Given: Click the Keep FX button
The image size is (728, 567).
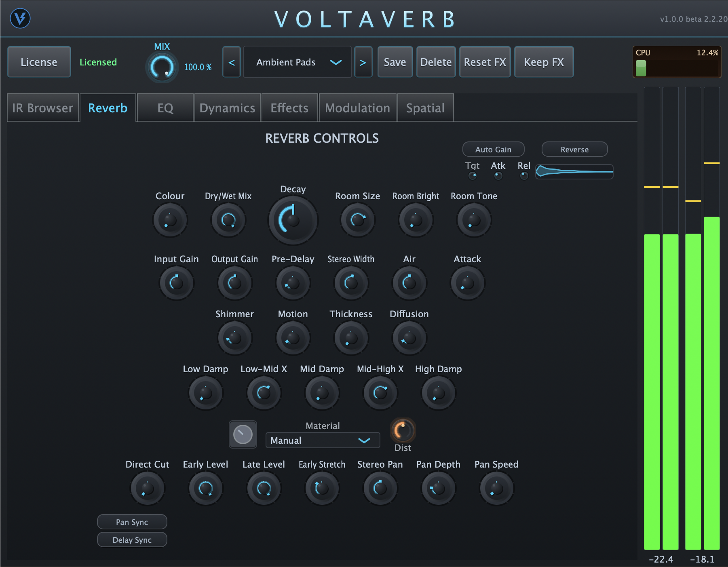Looking at the screenshot, I should point(544,62).
